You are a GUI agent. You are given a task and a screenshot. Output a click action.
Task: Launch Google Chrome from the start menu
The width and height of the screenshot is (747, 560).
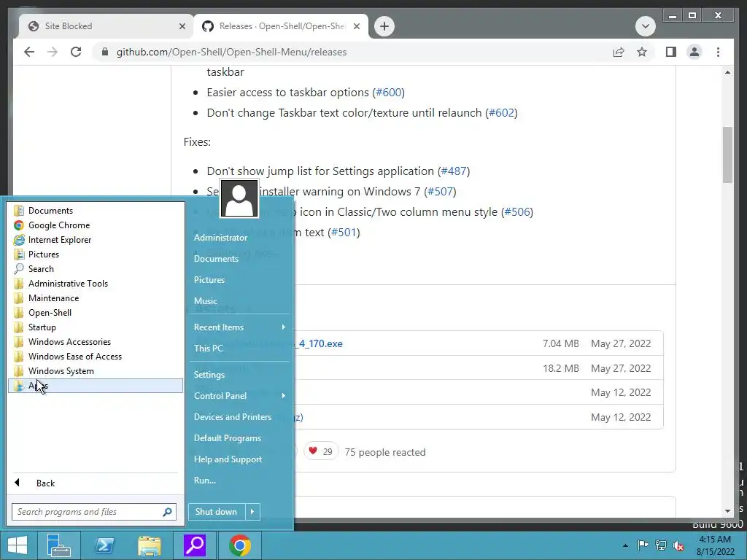(x=96, y=225)
